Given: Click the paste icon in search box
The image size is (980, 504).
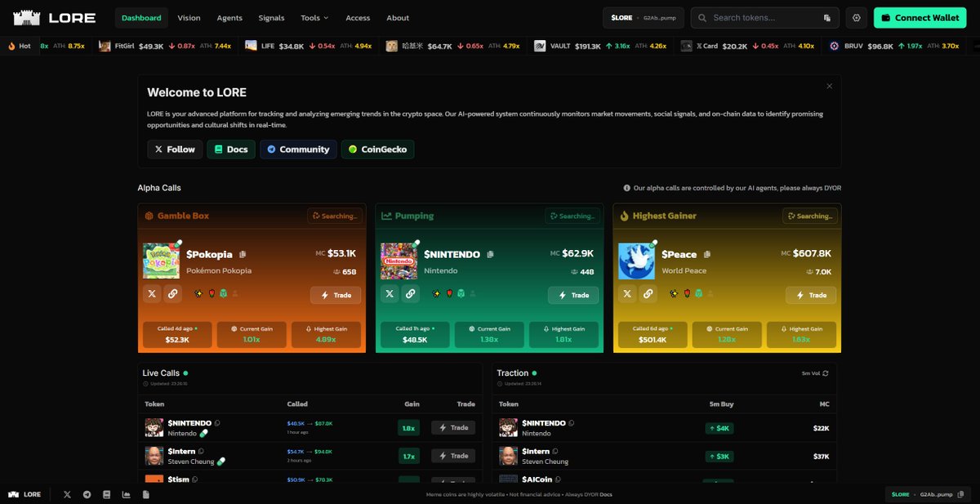Looking at the screenshot, I should 827,18.
